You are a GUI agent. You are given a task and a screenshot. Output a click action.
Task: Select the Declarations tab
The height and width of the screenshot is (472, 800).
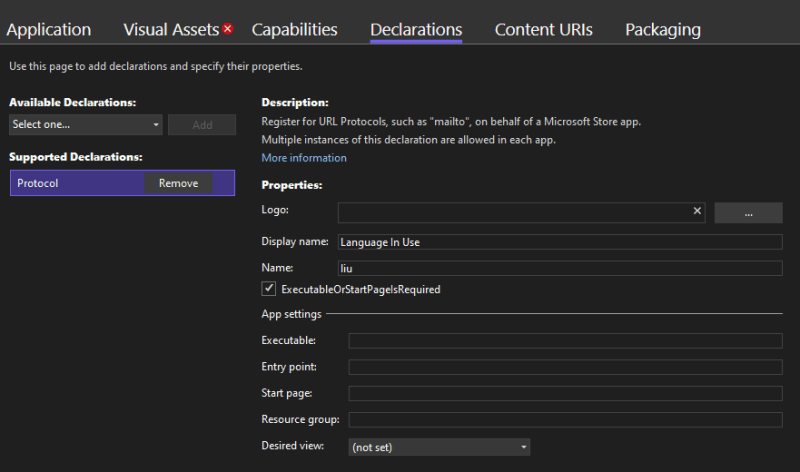click(416, 30)
